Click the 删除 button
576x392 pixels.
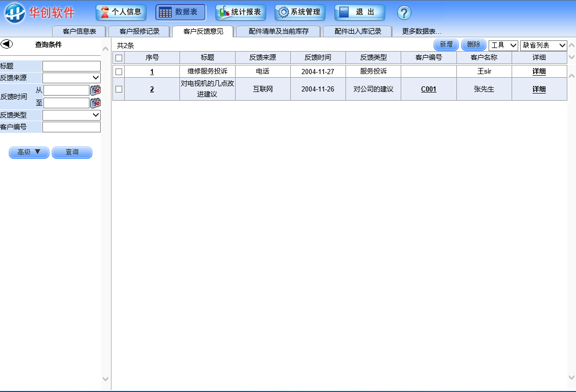(x=473, y=44)
